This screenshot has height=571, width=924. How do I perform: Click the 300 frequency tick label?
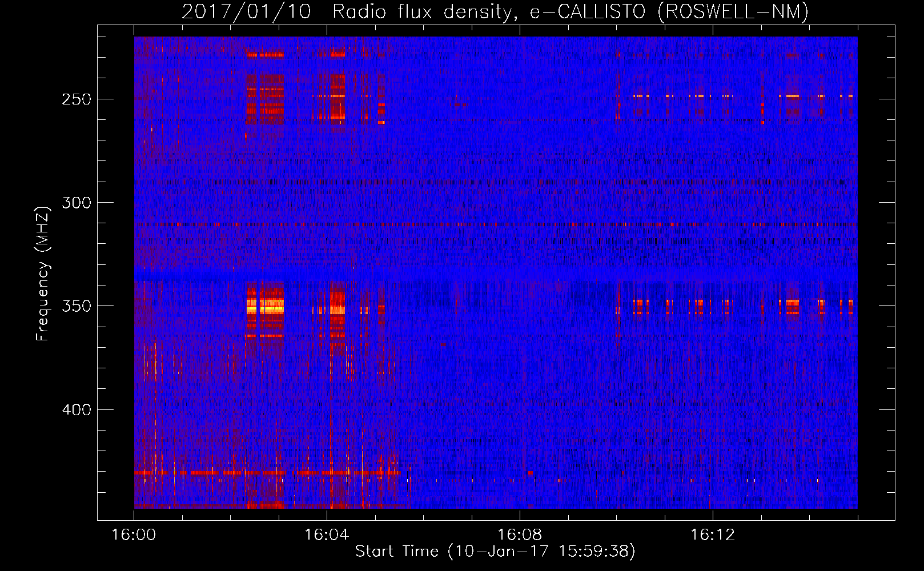pos(77,203)
